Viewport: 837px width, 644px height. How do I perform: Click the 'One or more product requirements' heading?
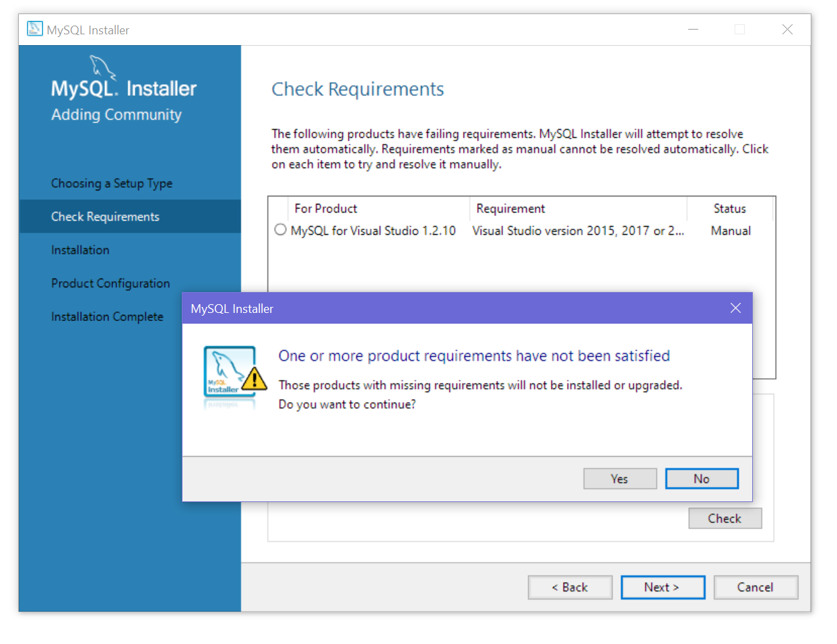click(x=474, y=355)
